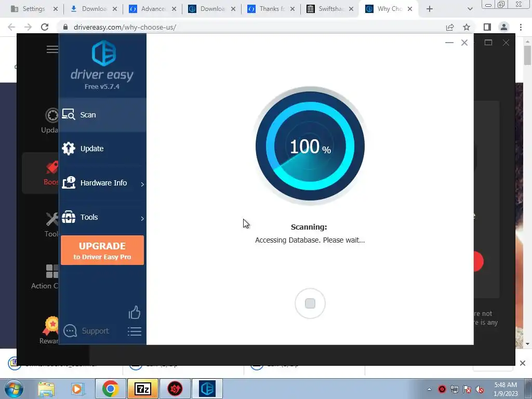Open Driver Easy taskbar icon

[x=207, y=389]
